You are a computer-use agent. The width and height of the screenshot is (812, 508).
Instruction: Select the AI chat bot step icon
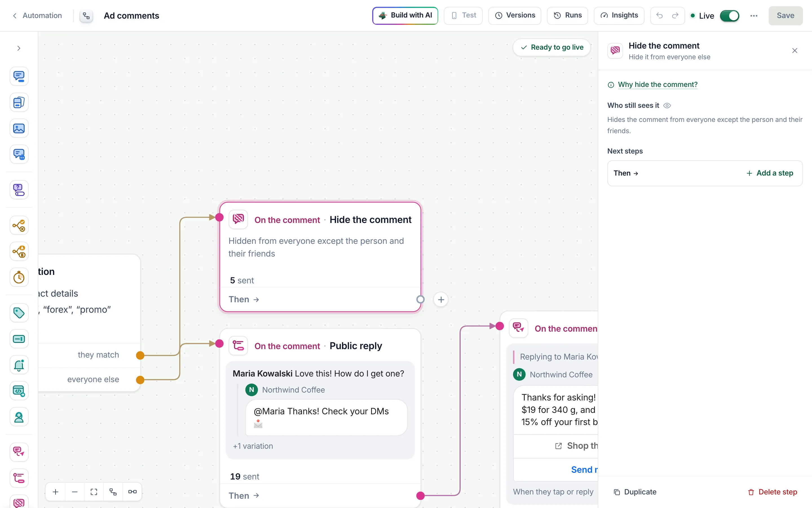click(x=19, y=155)
